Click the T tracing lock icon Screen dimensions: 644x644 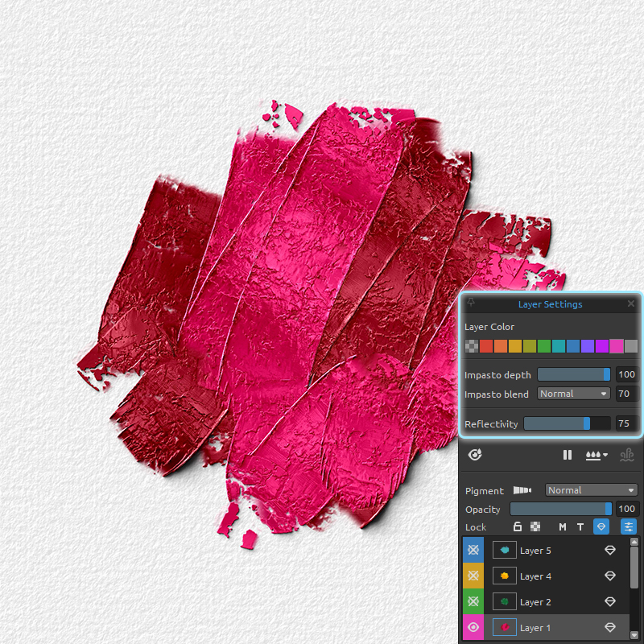580,527
